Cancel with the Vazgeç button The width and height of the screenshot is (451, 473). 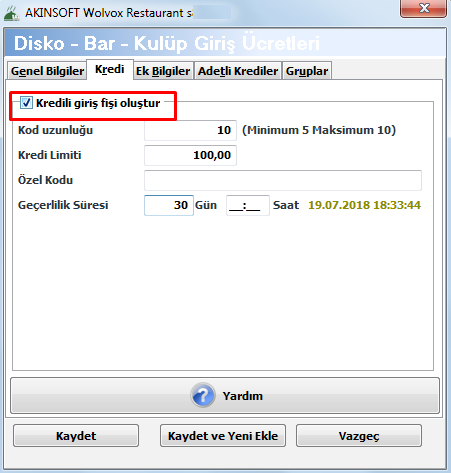pos(359,436)
